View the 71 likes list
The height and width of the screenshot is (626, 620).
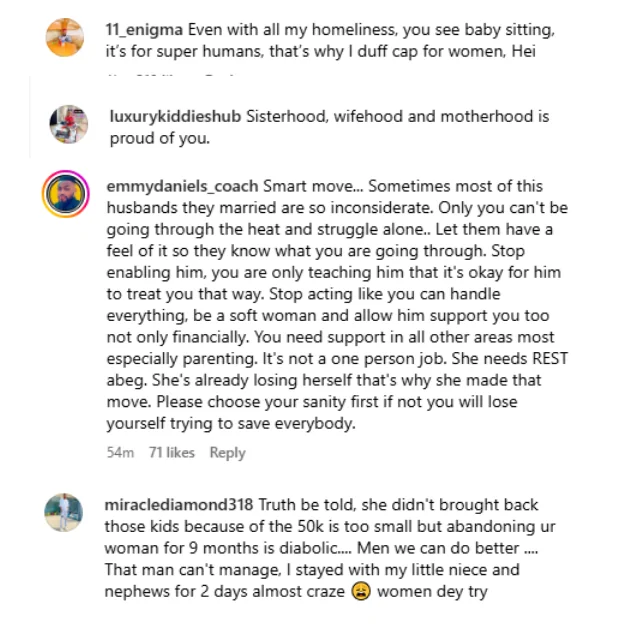(171, 453)
